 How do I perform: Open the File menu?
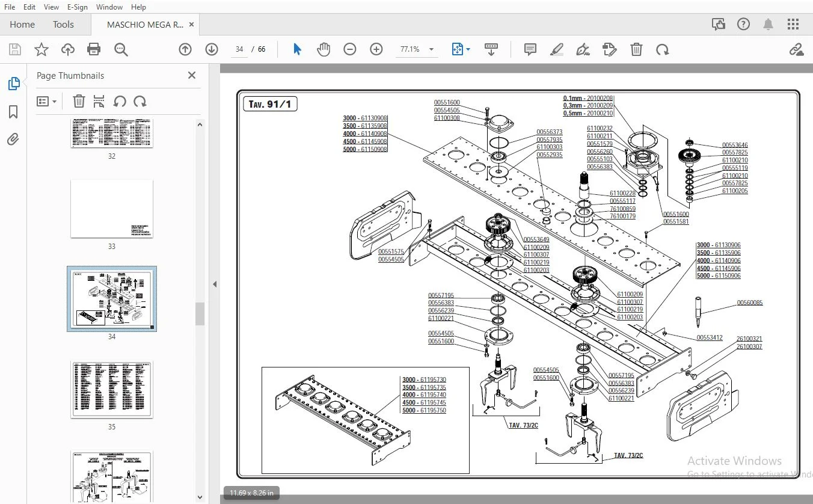point(10,7)
